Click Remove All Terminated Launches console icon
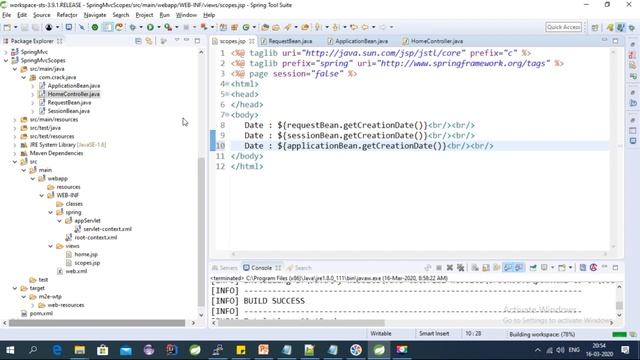This screenshot has height=360, width=640. 461,268
